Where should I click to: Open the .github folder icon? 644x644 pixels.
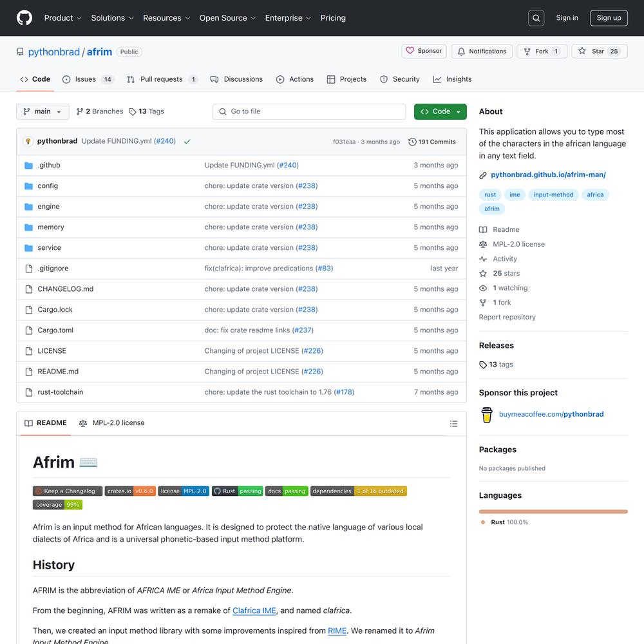(x=29, y=166)
